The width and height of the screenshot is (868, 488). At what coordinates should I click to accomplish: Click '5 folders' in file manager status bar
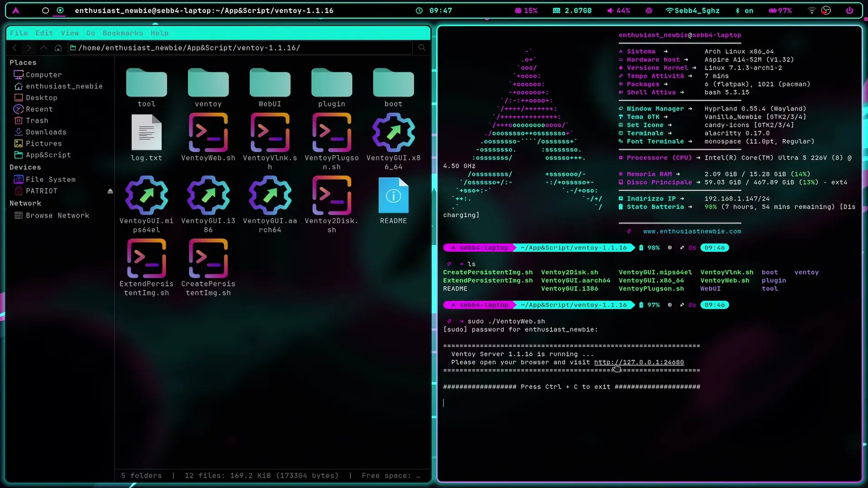point(141,475)
